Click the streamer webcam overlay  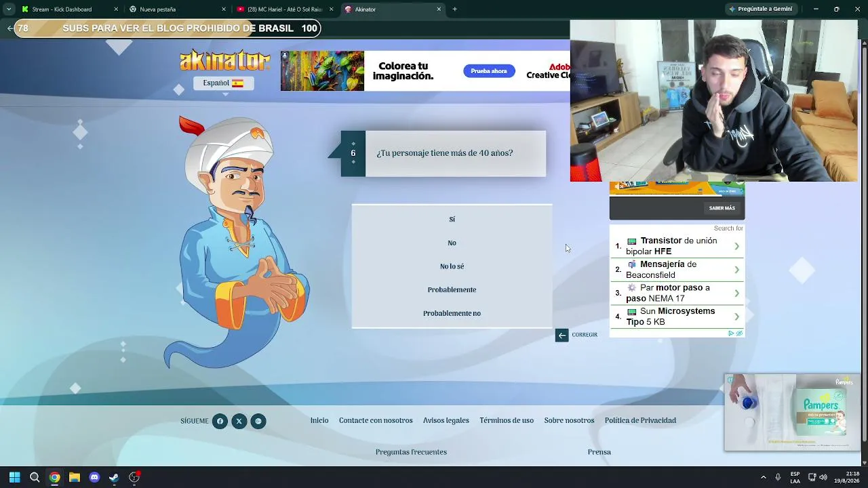coord(714,100)
